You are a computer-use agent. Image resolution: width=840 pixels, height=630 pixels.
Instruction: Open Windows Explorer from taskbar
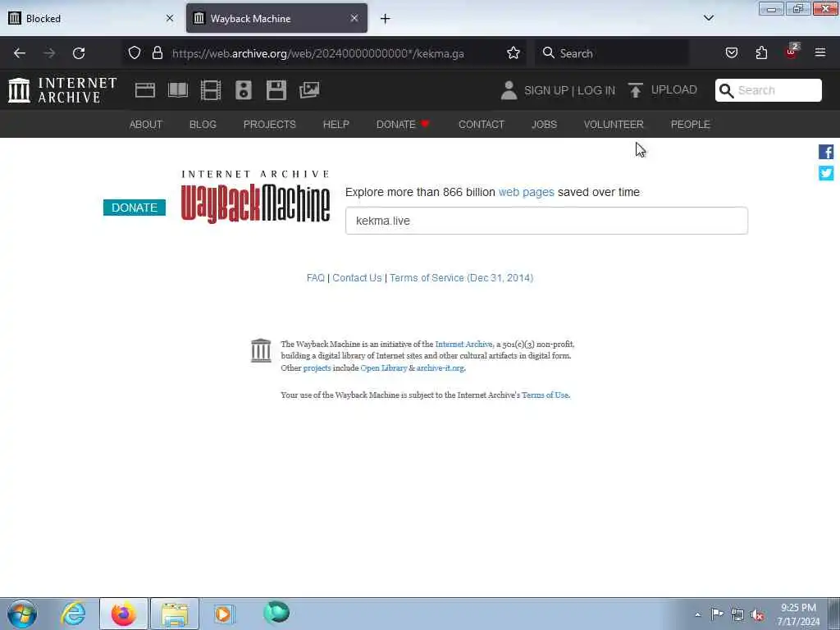pos(175,614)
